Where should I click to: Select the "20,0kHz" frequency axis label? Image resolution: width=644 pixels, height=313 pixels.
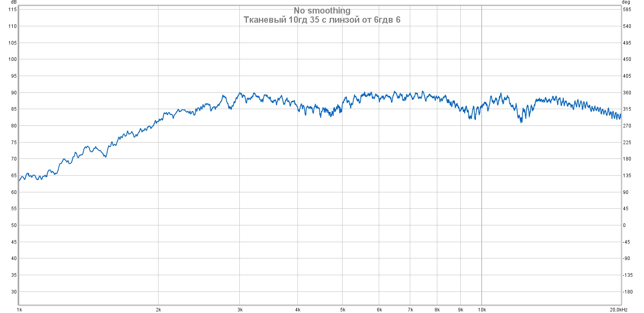click(x=619, y=310)
